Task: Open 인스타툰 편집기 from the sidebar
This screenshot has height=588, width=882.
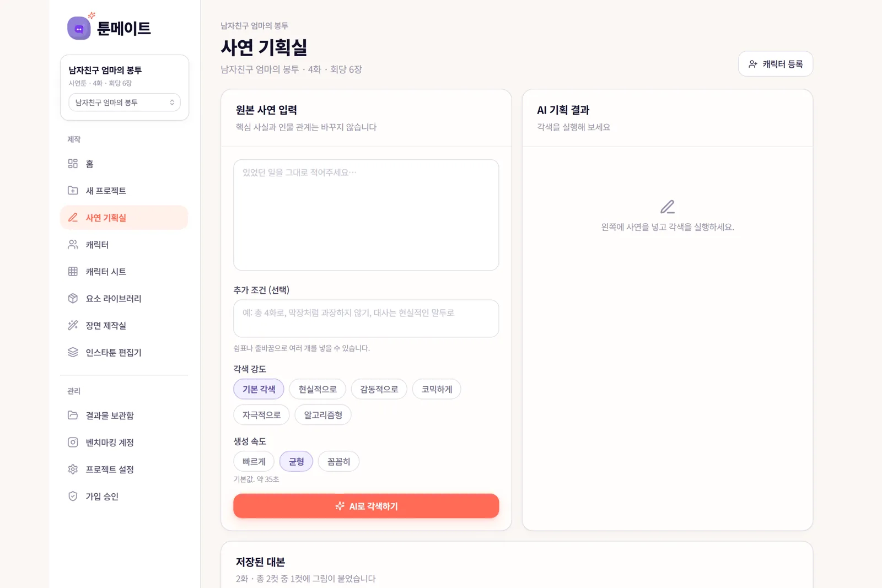Action: pos(124,353)
